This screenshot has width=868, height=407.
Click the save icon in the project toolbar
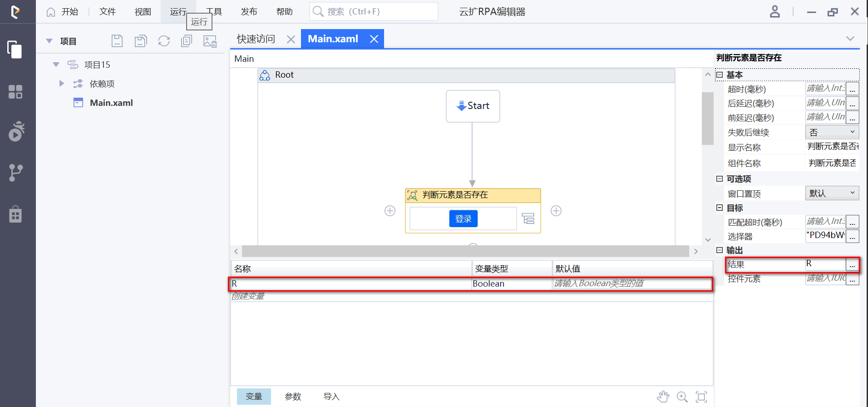[x=117, y=41]
